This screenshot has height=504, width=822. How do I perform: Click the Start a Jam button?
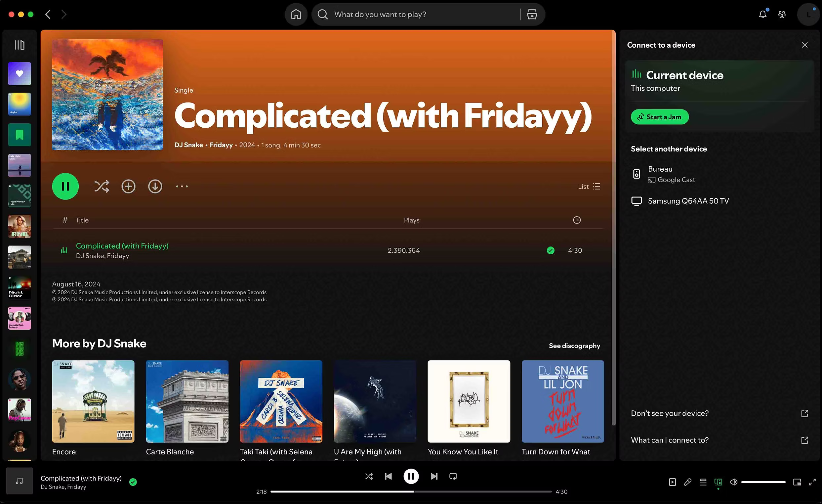pyautogui.click(x=660, y=117)
